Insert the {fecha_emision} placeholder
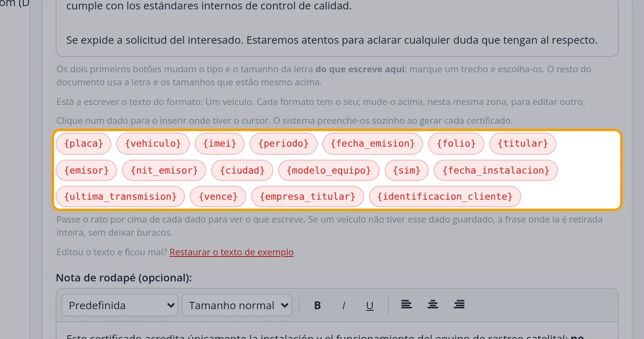Image resolution: width=644 pixels, height=339 pixels. 373,144
